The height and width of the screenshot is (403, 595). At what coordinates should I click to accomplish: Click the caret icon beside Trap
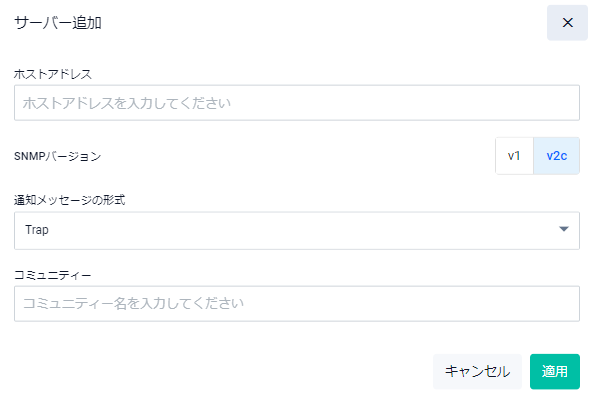564,229
